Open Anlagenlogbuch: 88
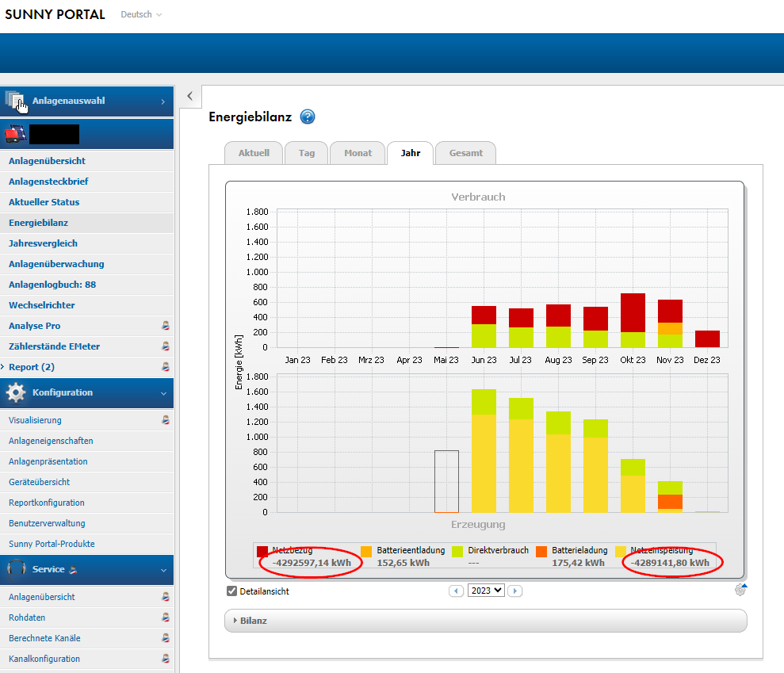784x673 pixels. [52, 285]
